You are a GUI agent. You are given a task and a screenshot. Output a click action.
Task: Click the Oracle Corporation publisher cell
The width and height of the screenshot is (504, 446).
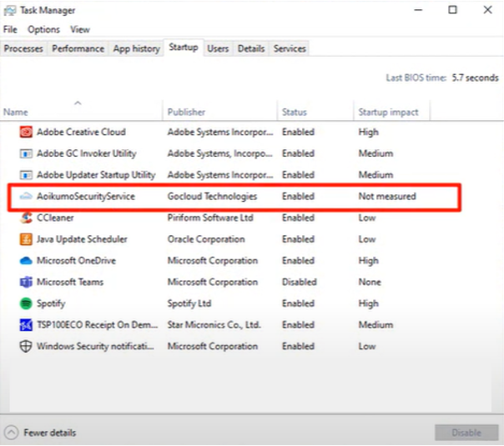tap(206, 239)
